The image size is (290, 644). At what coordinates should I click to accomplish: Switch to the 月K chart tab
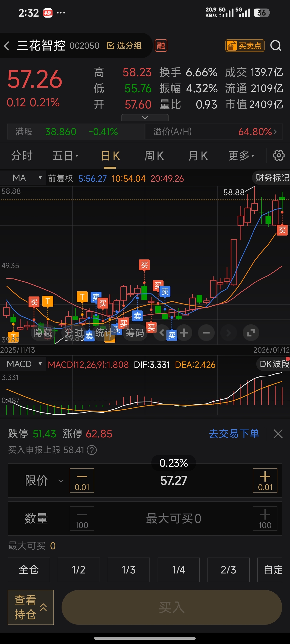pos(198,156)
